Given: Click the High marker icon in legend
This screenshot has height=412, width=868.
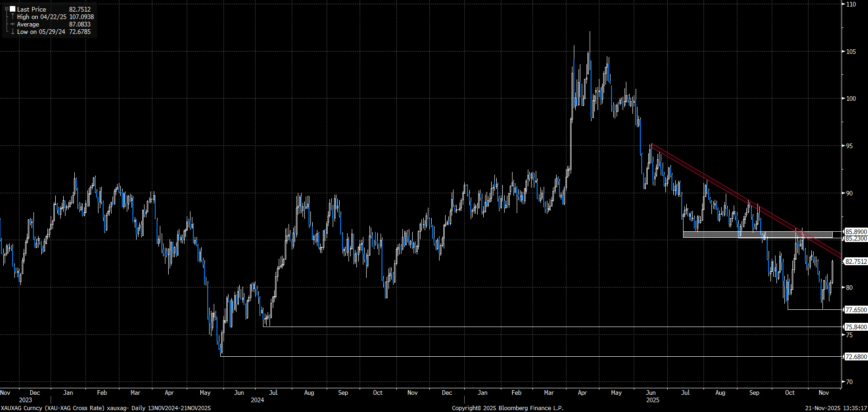Looking at the screenshot, I should (13, 17).
